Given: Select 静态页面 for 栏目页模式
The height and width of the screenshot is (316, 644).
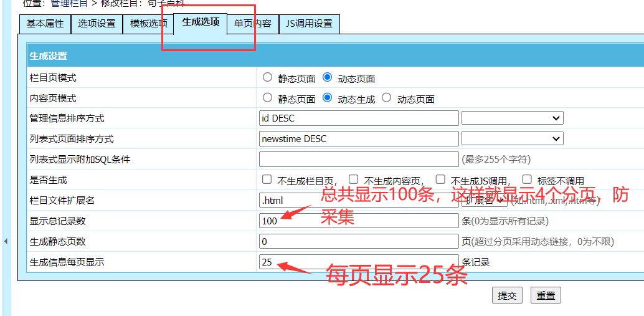Looking at the screenshot, I should [x=268, y=78].
